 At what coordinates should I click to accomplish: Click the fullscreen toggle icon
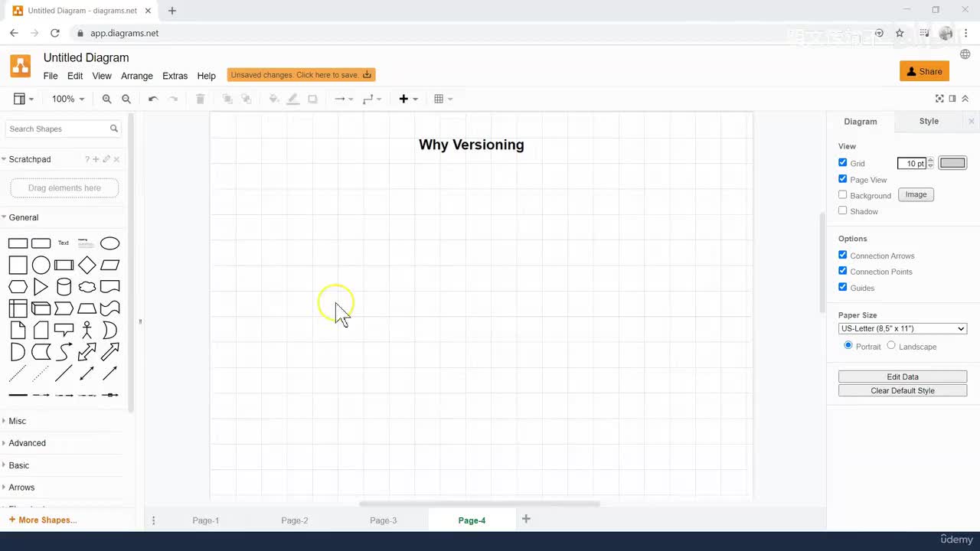pyautogui.click(x=939, y=99)
